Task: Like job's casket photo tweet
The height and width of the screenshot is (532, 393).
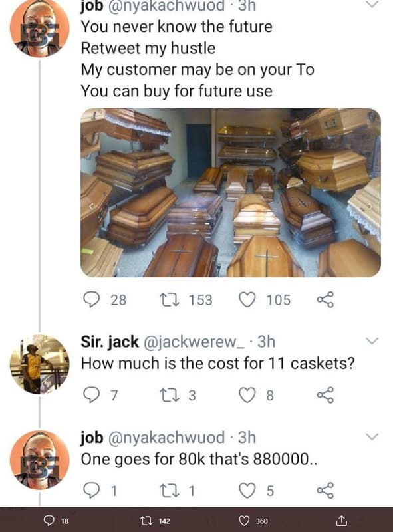Action: pos(247,301)
